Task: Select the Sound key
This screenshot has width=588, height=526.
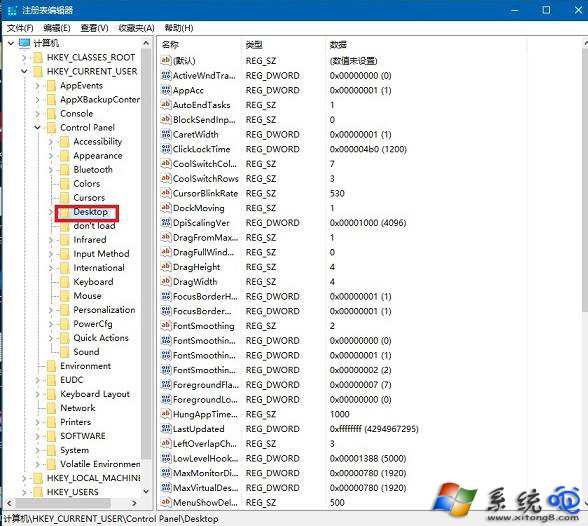Action: [86, 352]
